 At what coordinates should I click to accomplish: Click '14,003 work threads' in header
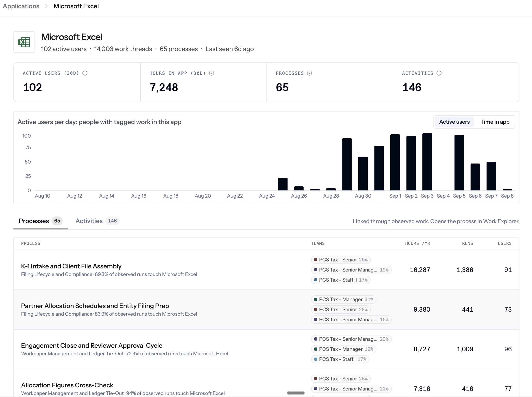(123, 49)
